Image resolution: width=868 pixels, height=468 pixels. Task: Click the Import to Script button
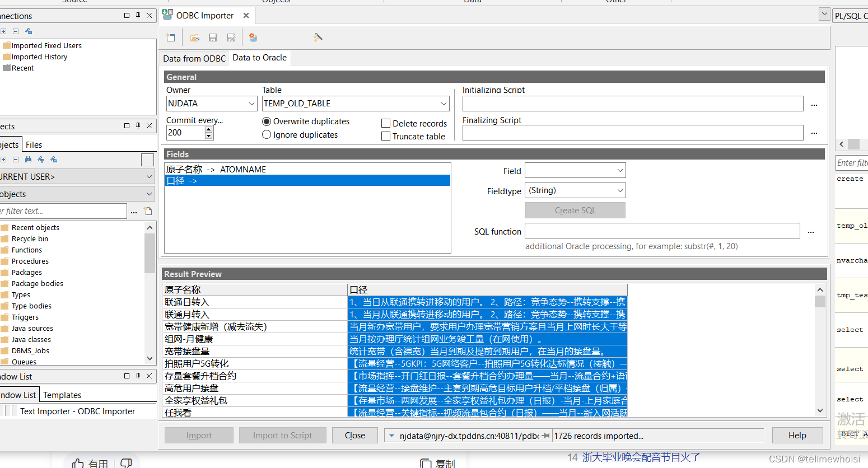(282, 435)
